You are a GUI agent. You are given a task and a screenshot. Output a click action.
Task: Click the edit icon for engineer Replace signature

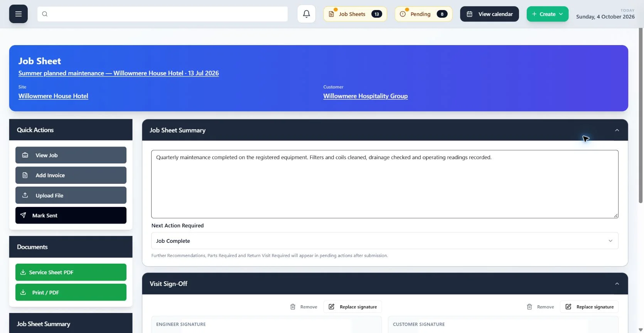(331, 307)
